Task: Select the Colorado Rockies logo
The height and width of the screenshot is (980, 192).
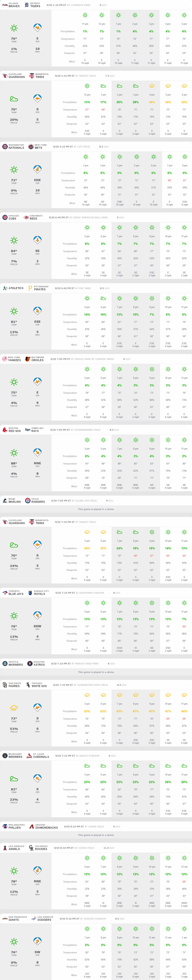Action: pyautogui.click(x=31, y=847)
